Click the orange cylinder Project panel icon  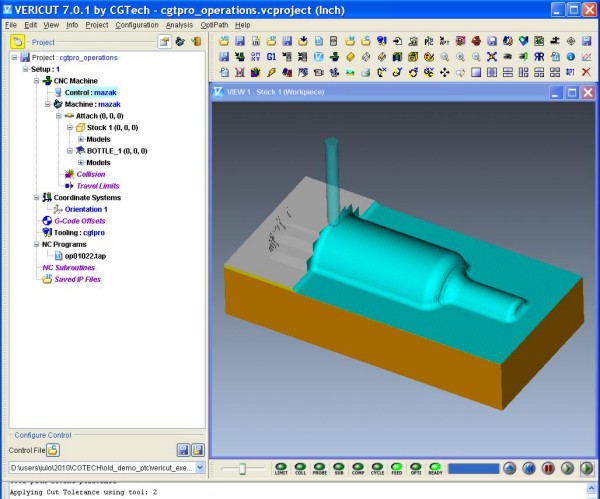click(x=196, y=41)
